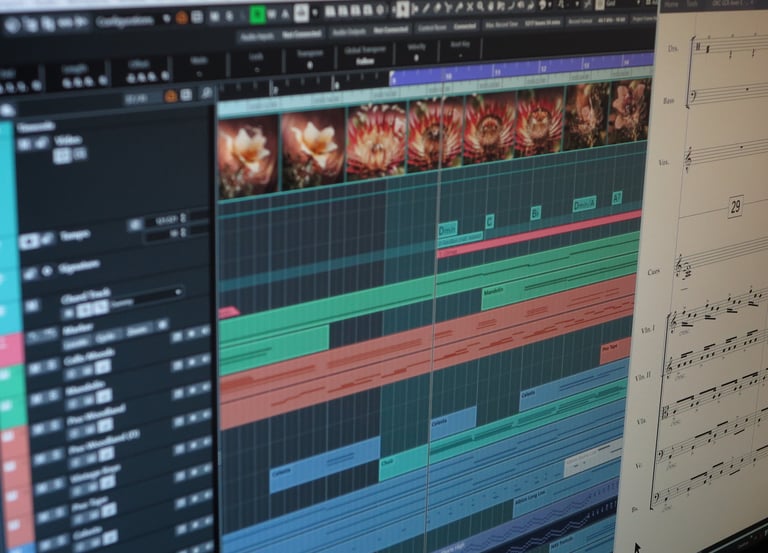Select the Pno Tape clip in arrangement
768x553 pixels.
tap(615, 350)
